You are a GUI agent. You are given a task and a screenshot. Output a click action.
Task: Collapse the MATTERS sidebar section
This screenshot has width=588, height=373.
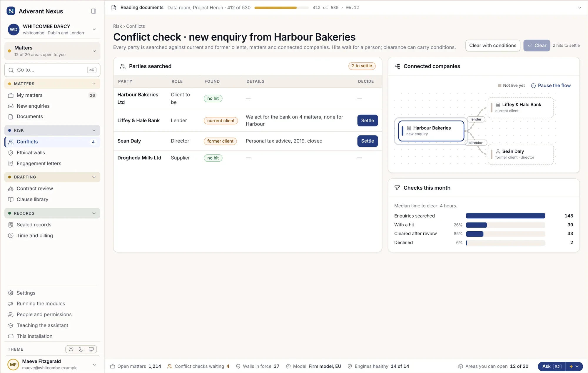click(x=52, y=84)
